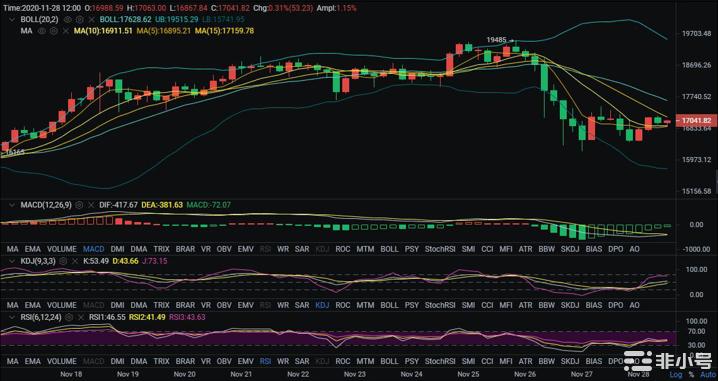Collapse the KDJ(9,3,3) panel chevron
This screenshot has width=718, height=381.
(12, 261)
